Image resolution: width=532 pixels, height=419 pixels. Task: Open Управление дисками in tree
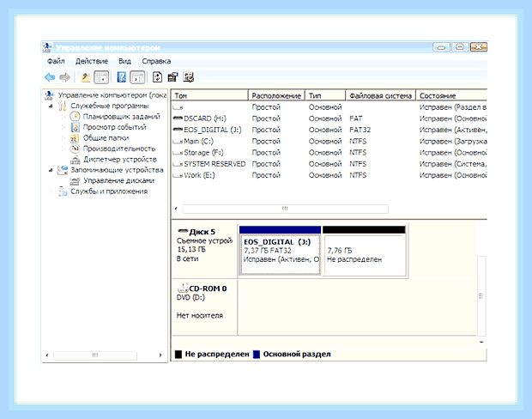118,180
